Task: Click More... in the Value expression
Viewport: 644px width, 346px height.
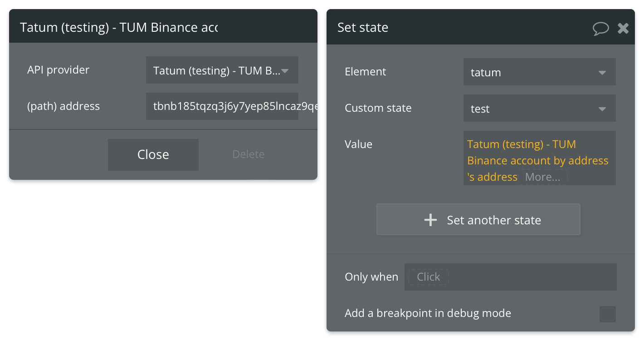Action: click(x=543, y=177)
